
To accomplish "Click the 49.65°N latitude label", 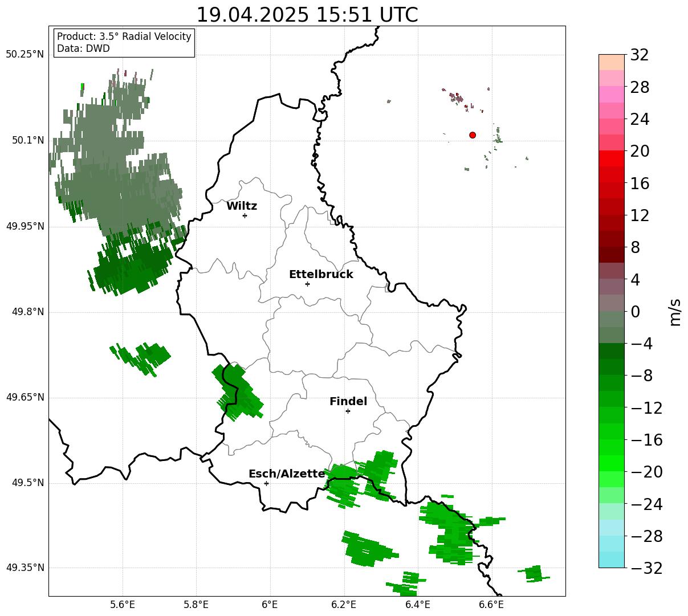I will coord(25,397).
